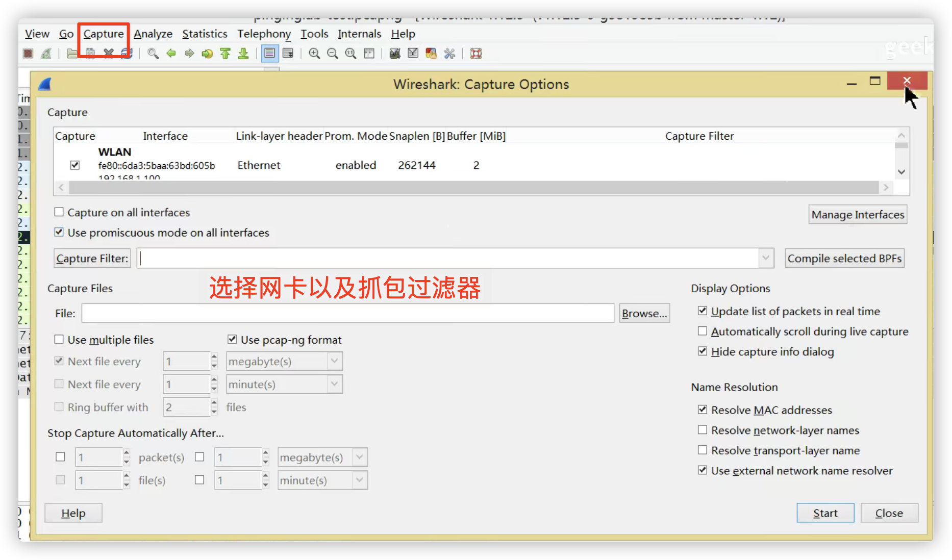
Task: Open display filters toolbar icon
Action: pyautogui.click(x=413, y=54)
